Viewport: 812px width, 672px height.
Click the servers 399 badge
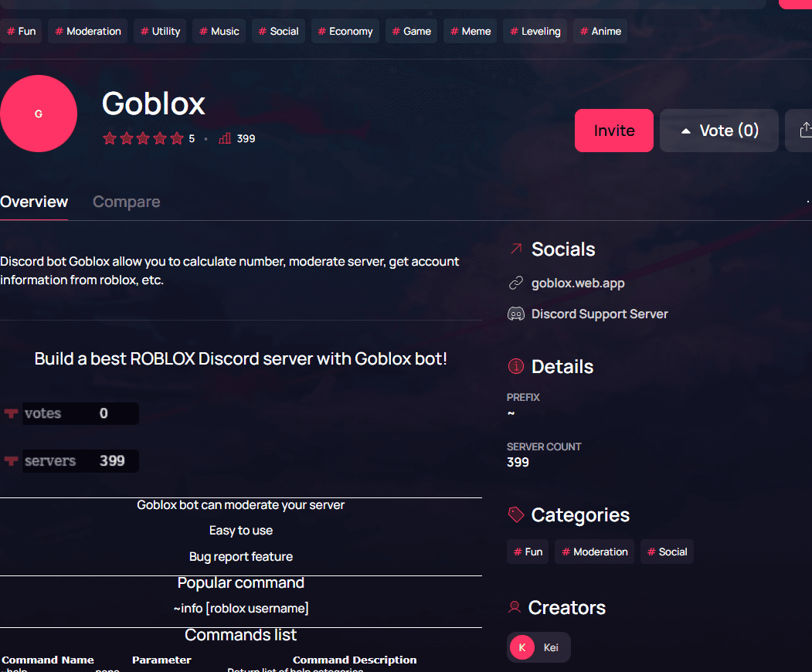71,461
